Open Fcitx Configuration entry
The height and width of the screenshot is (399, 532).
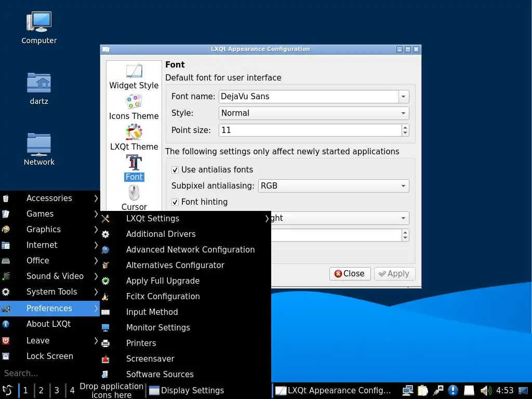(x=185, y=297)
